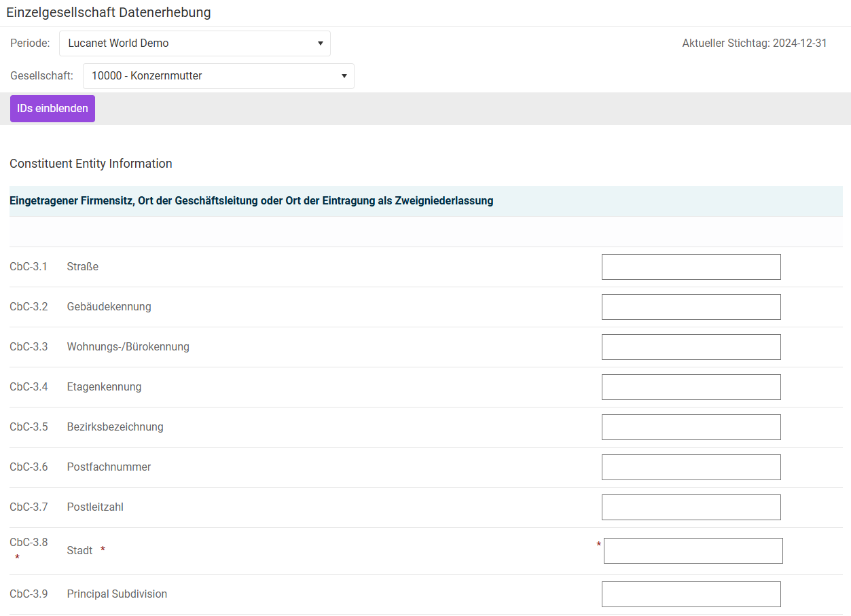Click the required Stadt input field
Image resolution: width=851 pixels, height=616 pixels.
click(693, 551)
